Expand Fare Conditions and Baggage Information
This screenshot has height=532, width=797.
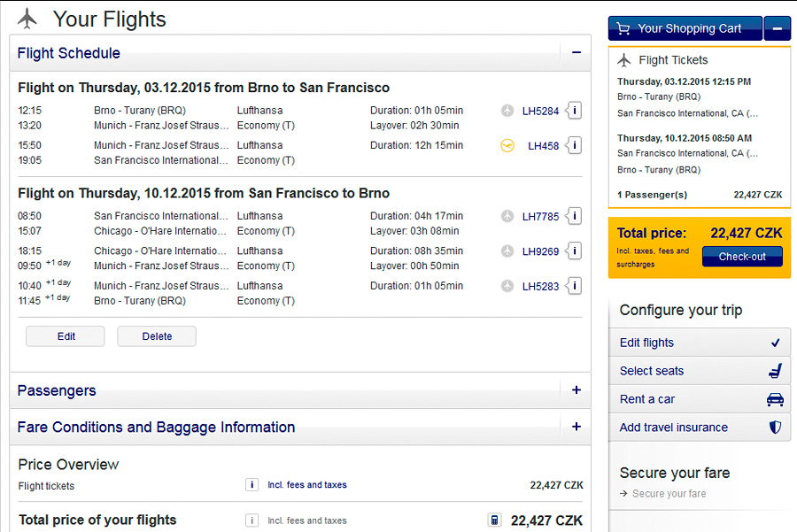tap(576, 427)
